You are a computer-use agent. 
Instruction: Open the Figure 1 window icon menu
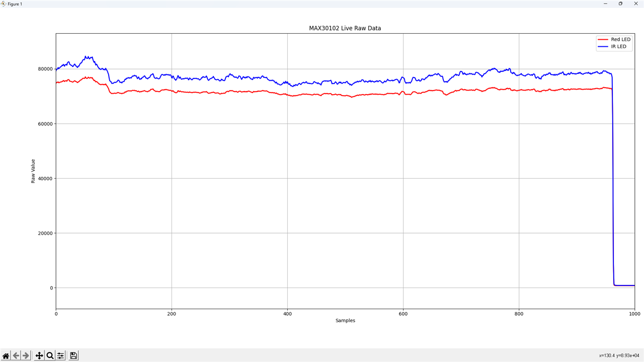pyautogui.click(x=4, y=4)
